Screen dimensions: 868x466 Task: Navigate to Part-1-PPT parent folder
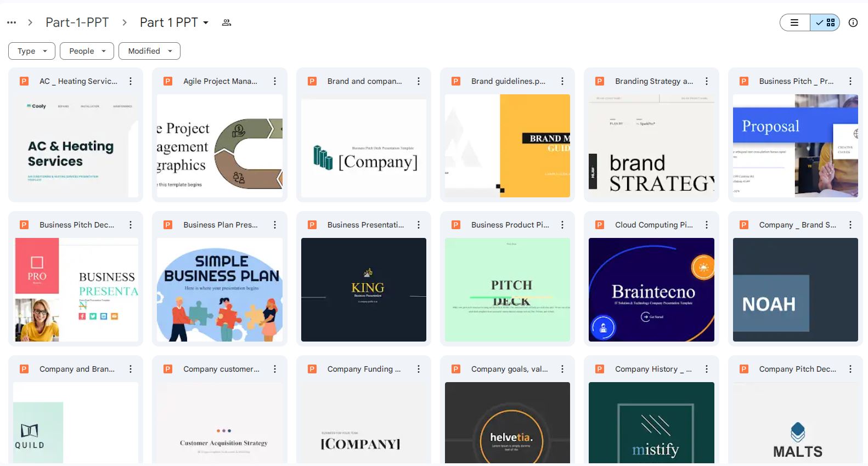[77, 22]
